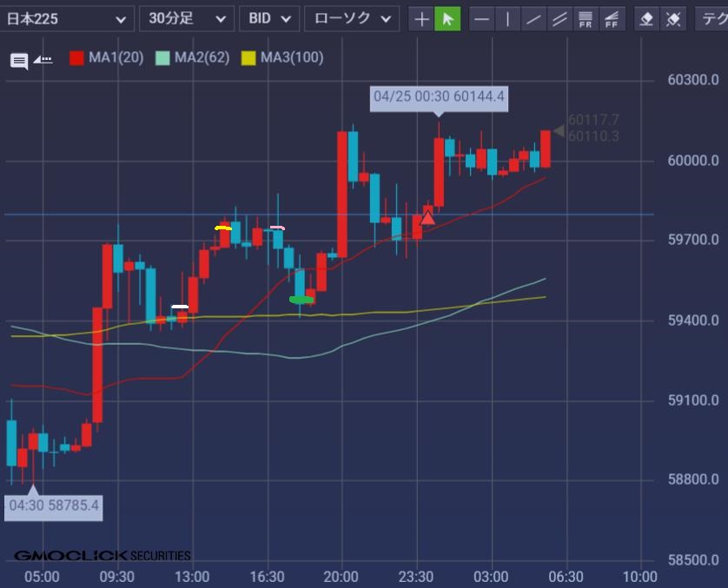728x588 pixels.
Task: Click the erase-all drawings icon
Action: coord(672,19)
